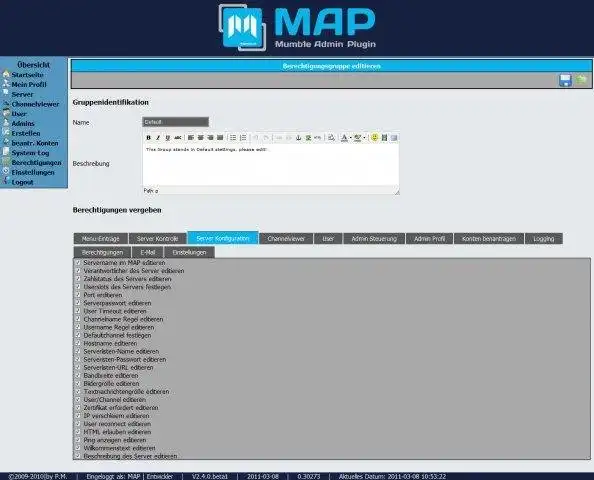Viewport: 594px width, 480px height.
Task: Open the Logging tab
Action: tap(544, 239)
